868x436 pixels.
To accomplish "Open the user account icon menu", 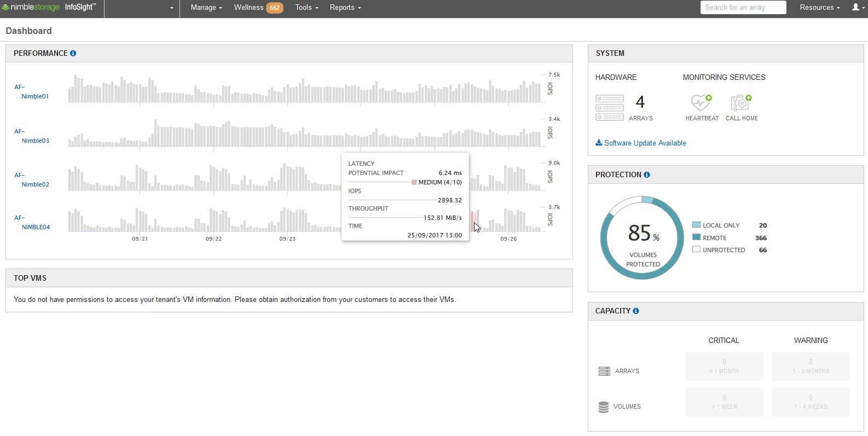I will point(858,8).
